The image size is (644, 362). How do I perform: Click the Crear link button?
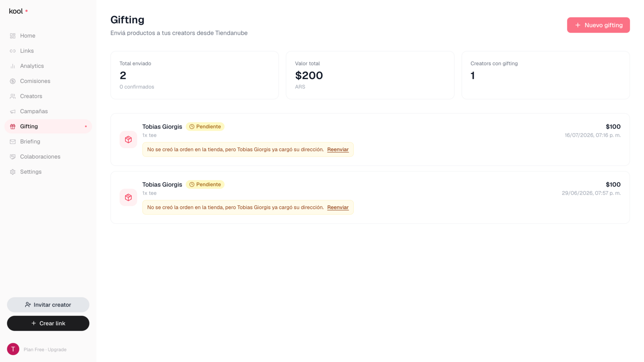[x=48, y=323]
